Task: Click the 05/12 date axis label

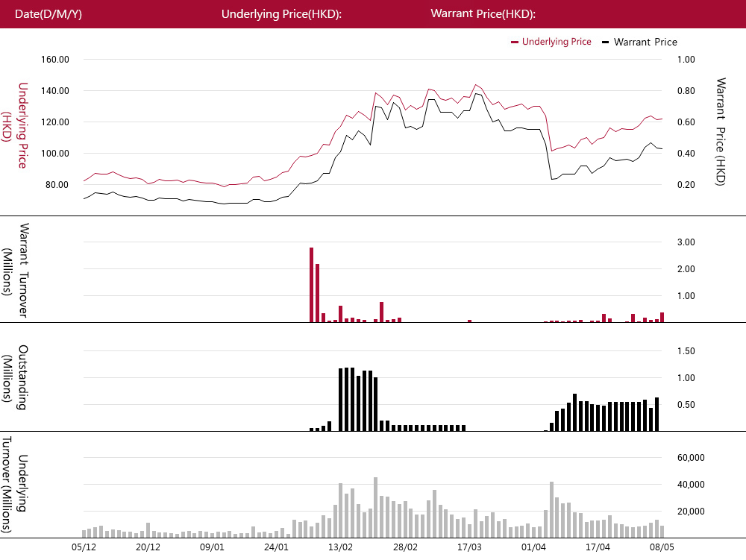Action: (x=84, y=547)
